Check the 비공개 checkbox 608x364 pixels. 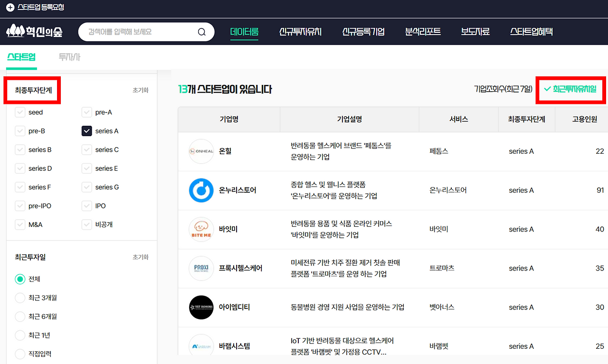tap(86, 224)
